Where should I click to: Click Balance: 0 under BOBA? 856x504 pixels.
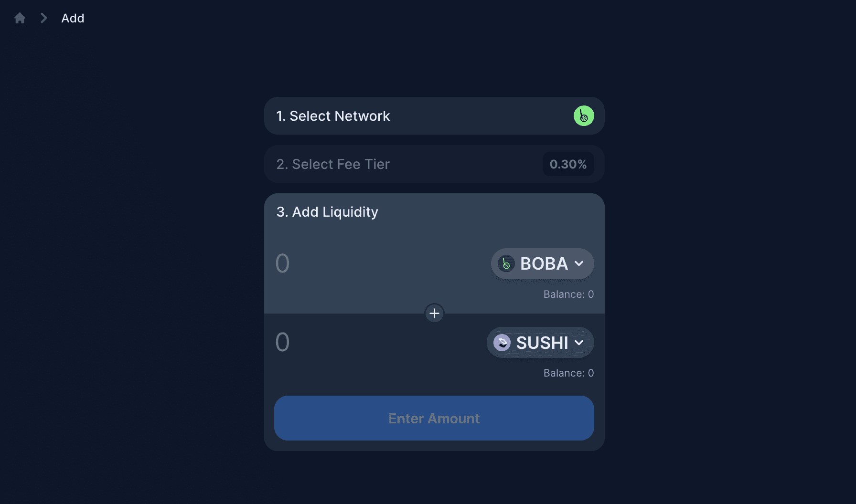click(x=568, y=294)
